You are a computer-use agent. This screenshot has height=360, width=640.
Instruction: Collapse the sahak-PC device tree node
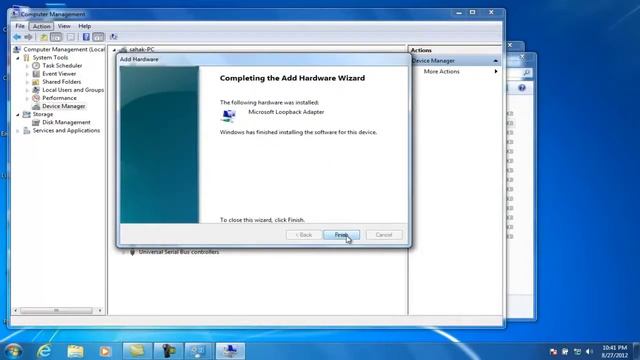coord(115,50)
